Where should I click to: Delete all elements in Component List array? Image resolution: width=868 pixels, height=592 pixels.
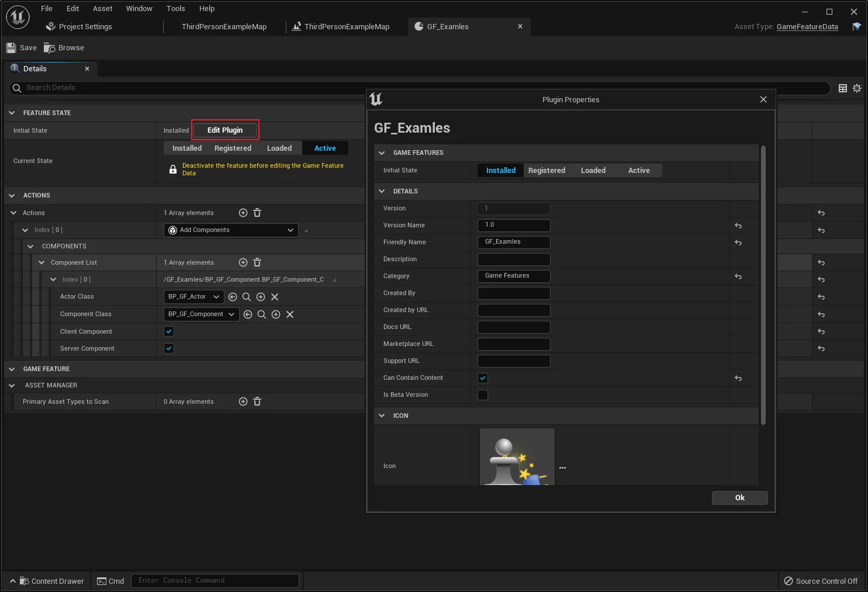(257, 262)
